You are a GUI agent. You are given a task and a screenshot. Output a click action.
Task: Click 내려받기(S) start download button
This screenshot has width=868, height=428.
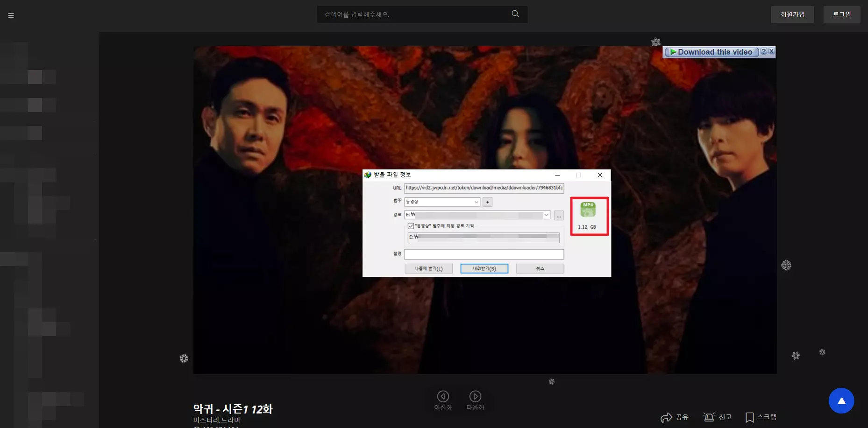pos(484,268)
